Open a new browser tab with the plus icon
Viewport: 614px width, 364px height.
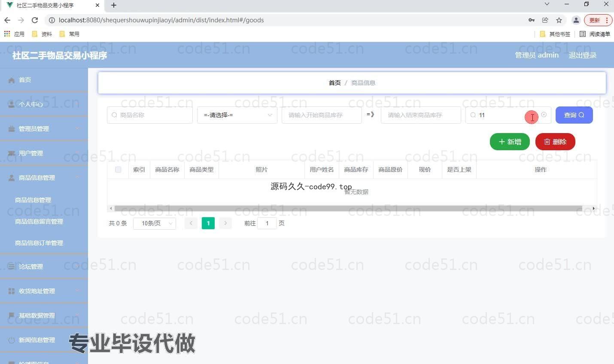click(114, 5)
